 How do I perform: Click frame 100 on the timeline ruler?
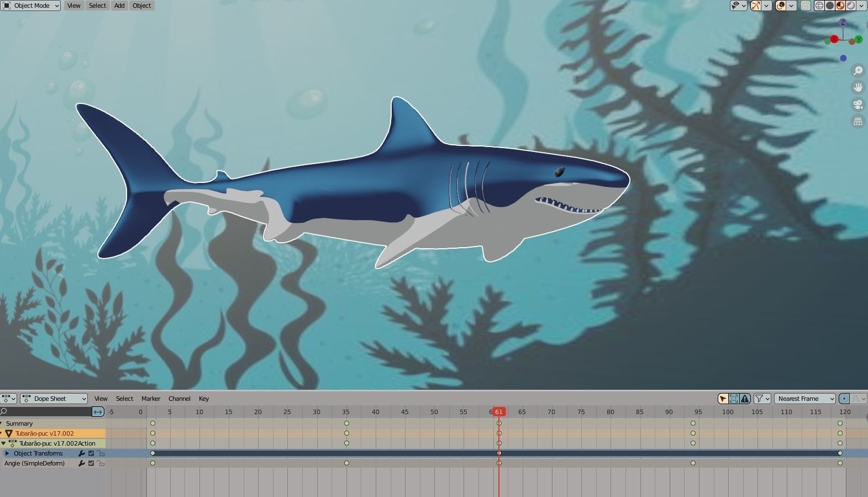pyautogui.click(x=728, y=412)
